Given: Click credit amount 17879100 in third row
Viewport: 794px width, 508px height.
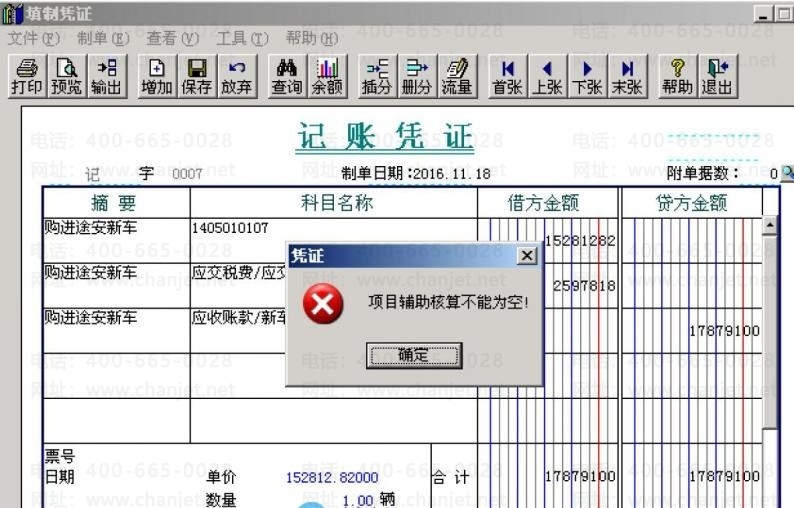Looking at the screenshot, I should pyautogui.click(x=725, y=331).
